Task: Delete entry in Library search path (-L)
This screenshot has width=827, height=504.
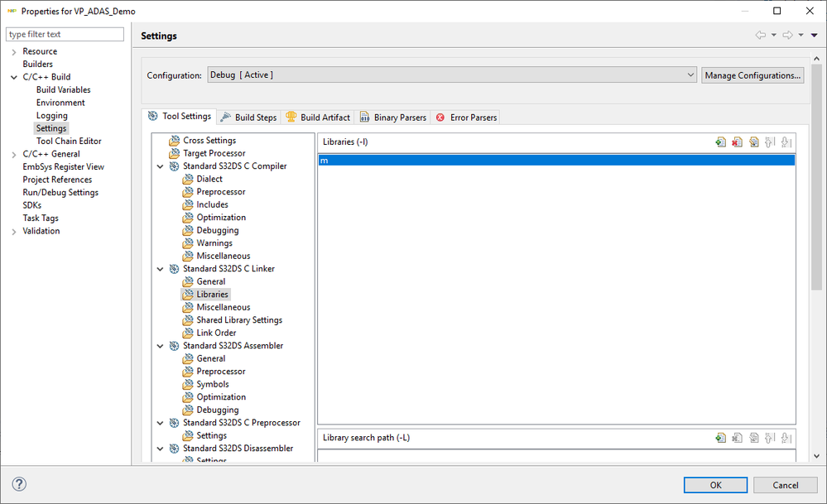Action: click(738, 438)
